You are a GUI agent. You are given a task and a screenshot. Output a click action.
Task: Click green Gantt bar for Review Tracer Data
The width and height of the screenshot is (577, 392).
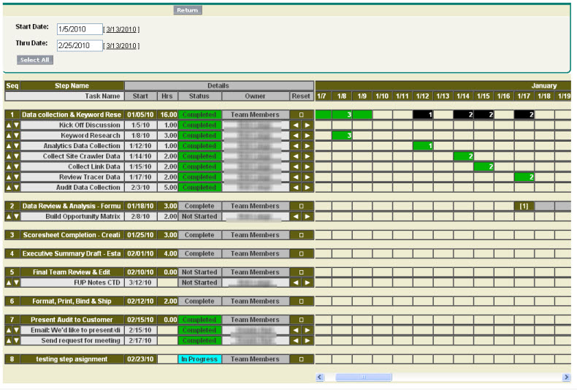pos(524,177)
